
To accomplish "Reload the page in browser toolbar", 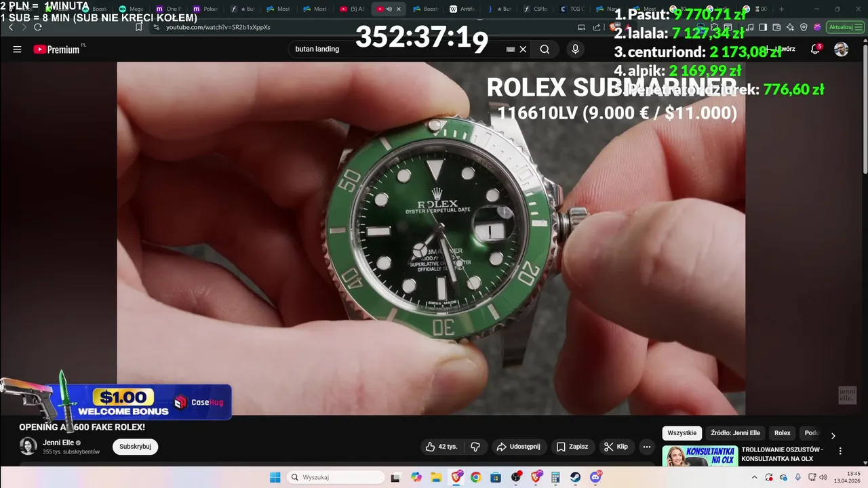I will (x=37, y=27).
